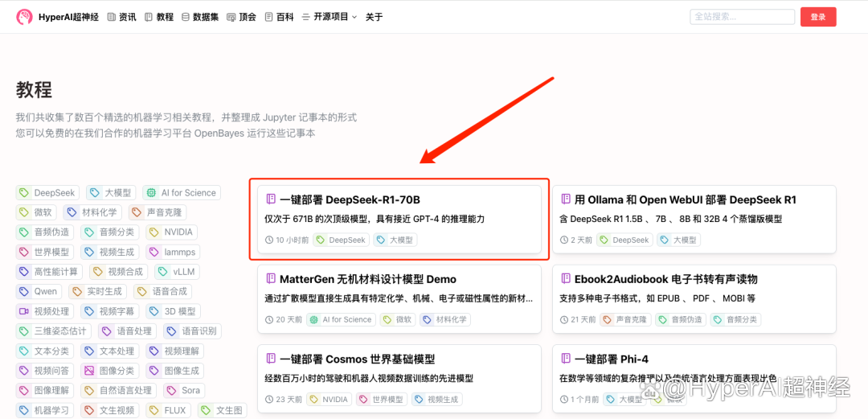Screen dimensions: 868x419
Task: Choose the 音频伪造 tag in sidebar
Action: click(45, 232)
